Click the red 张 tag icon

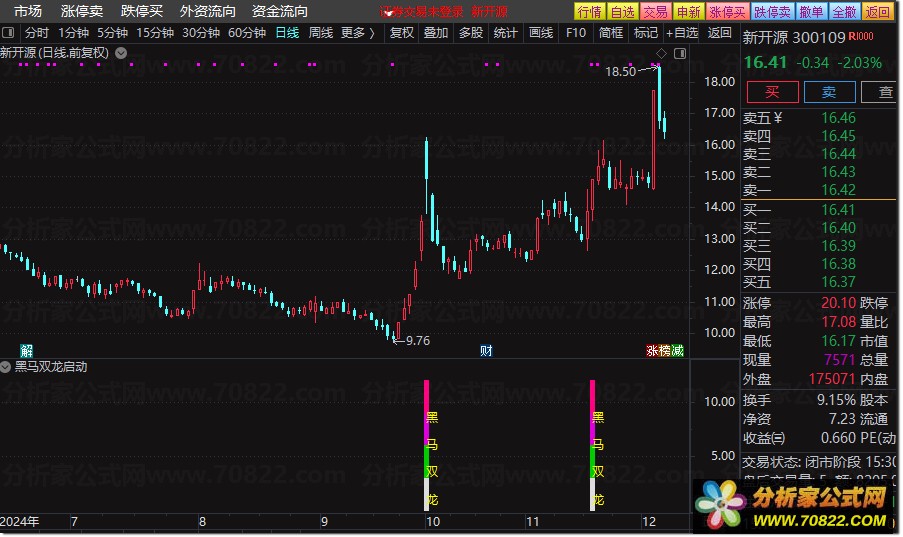tap(652, 350)
